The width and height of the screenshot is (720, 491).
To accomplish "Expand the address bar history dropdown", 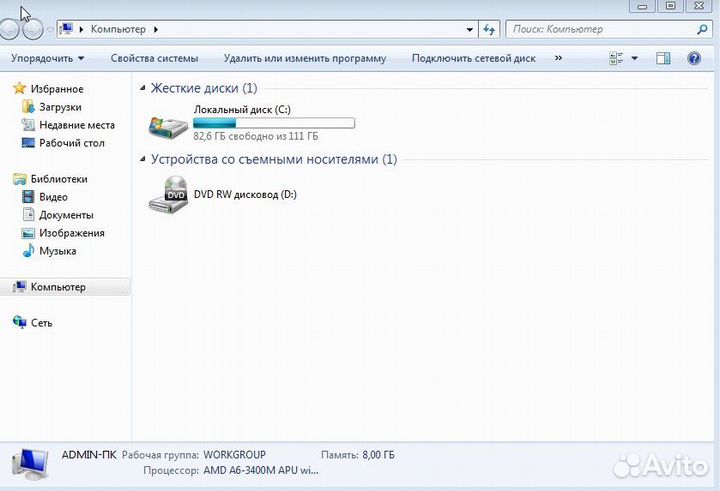I will click(469, 29).
